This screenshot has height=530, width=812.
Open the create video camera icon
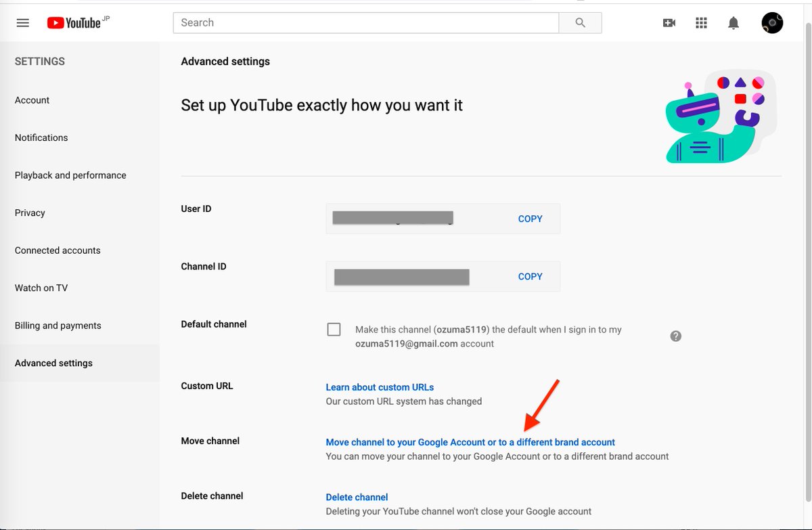(669, 23)
